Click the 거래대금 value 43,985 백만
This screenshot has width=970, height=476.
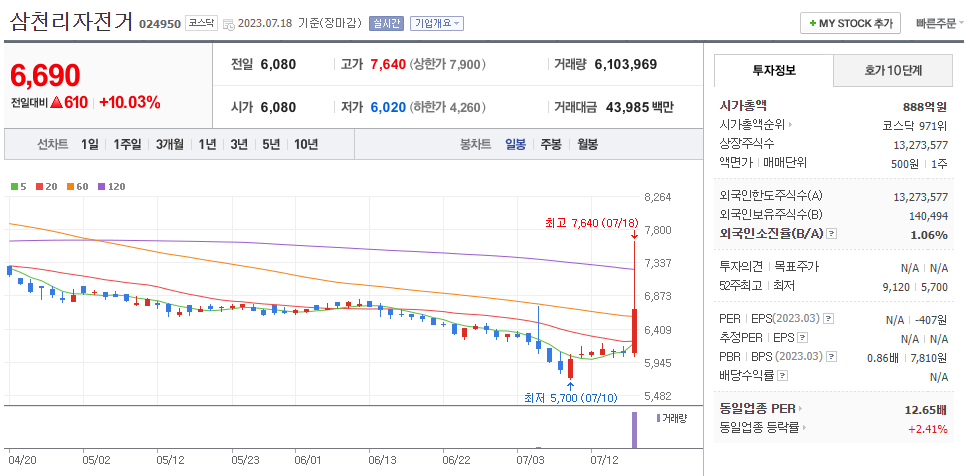(640, 107)
